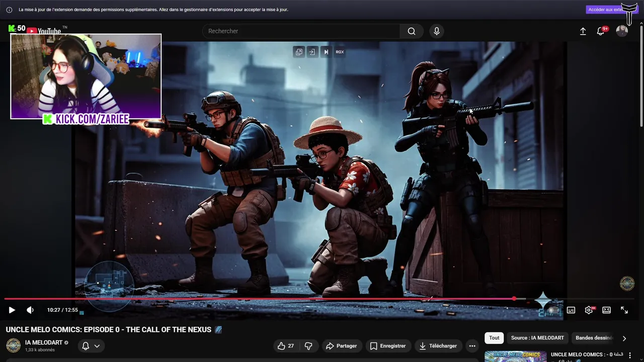The width and height of the screenshot is (644, 362).
Task: Focus the Rechercher search field
Action: [301, 31]
